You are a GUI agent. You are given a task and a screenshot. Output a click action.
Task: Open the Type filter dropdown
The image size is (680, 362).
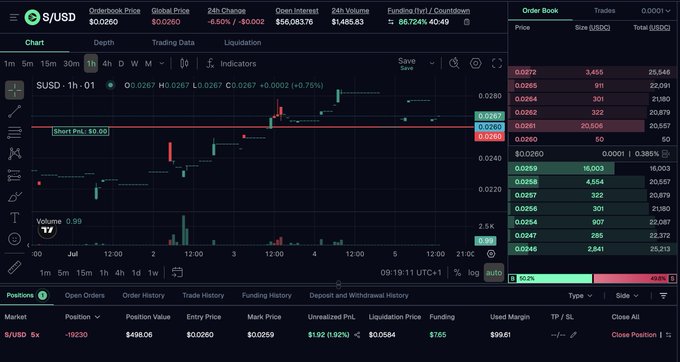(580, 296)
